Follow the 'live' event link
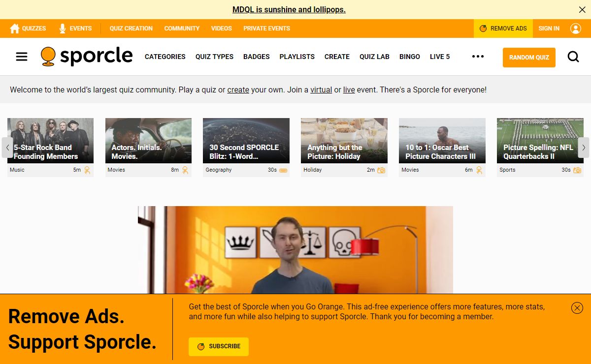Image resolution: width=591 pixels, height=364 pixels. (349, 90)
